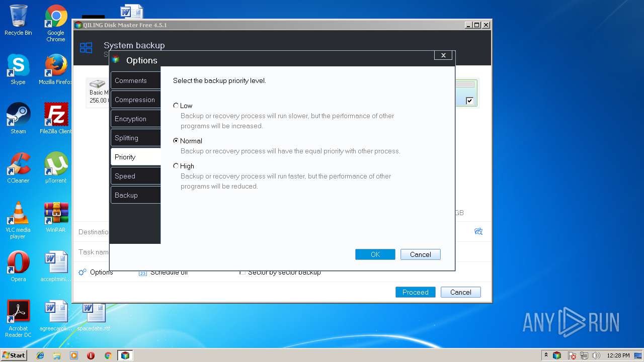This screenshot has height=362, width=644.
Task: Click the System backup windows icon
Action: (86, 48)
